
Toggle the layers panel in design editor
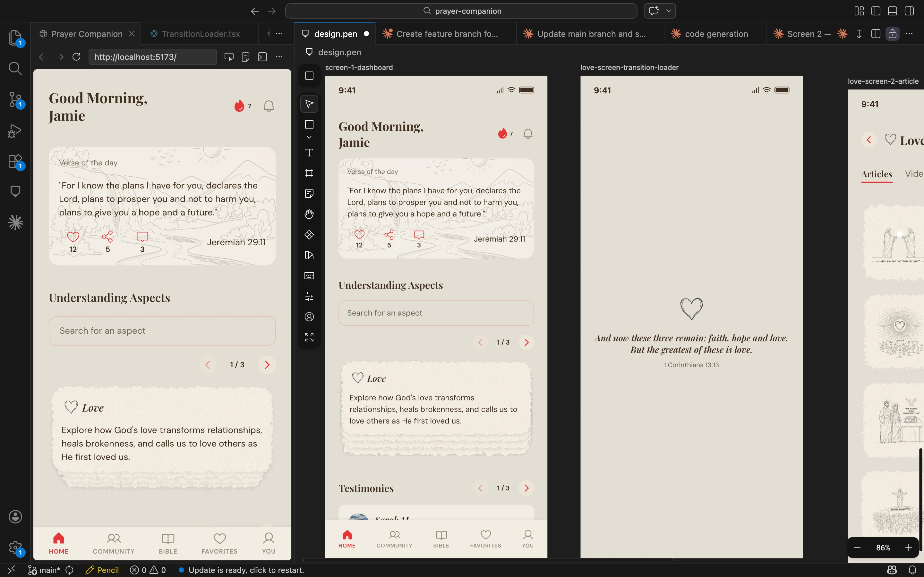309,76
